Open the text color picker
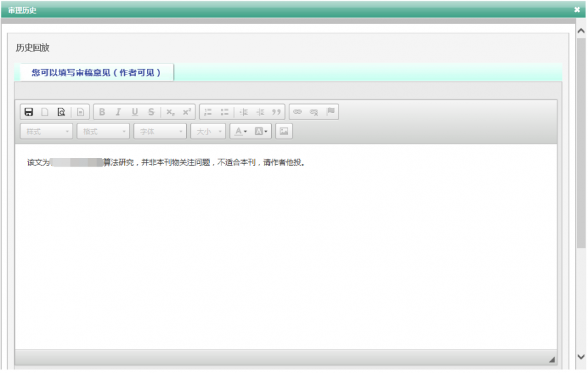 (240, 131)
